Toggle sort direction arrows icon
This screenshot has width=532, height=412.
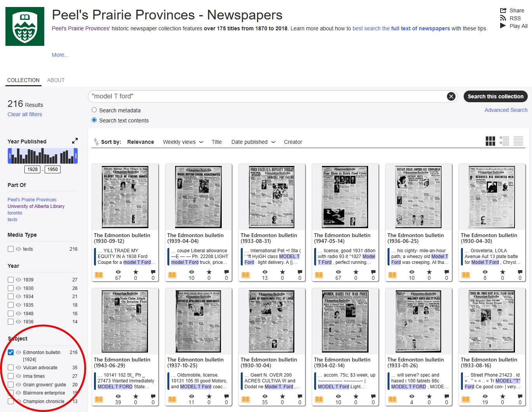96,142
